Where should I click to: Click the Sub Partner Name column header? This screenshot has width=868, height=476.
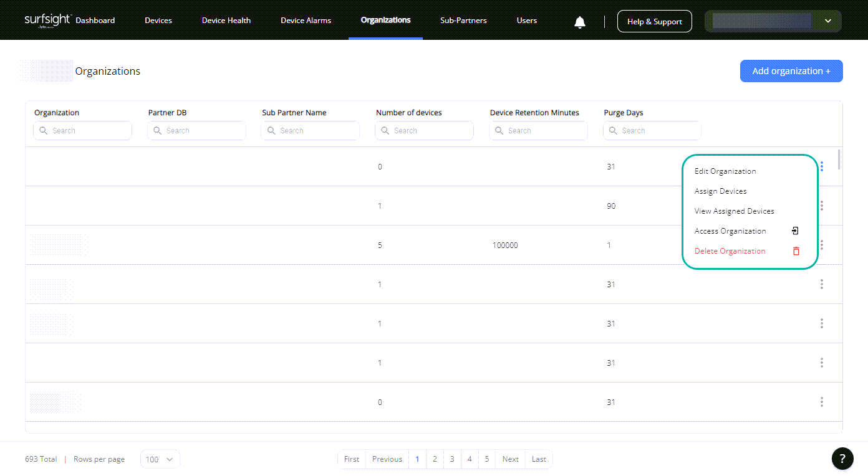click(x=294, y=113)
